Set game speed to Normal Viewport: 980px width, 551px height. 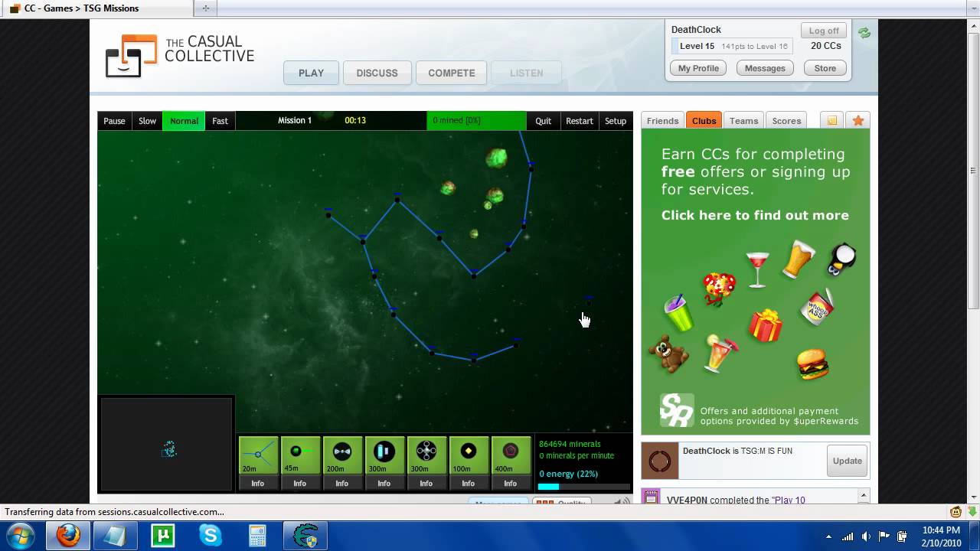click(x=184, y=121)
